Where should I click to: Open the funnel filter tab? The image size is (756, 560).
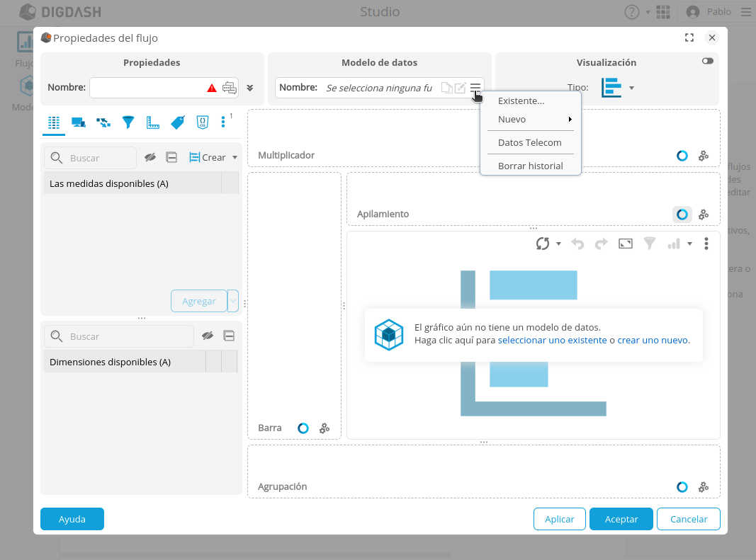coord(128,122)
